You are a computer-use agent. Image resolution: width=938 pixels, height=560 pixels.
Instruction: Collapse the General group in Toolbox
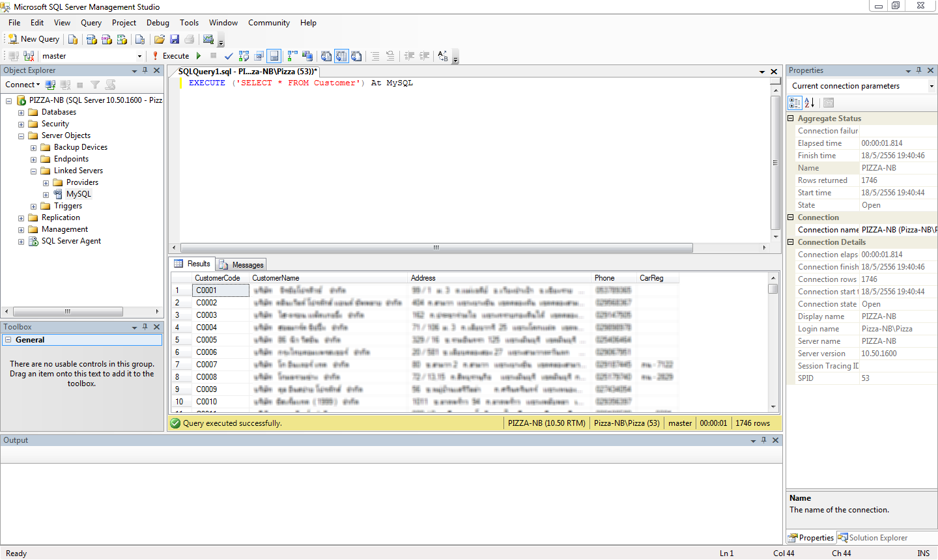click(x=8, y=340)
